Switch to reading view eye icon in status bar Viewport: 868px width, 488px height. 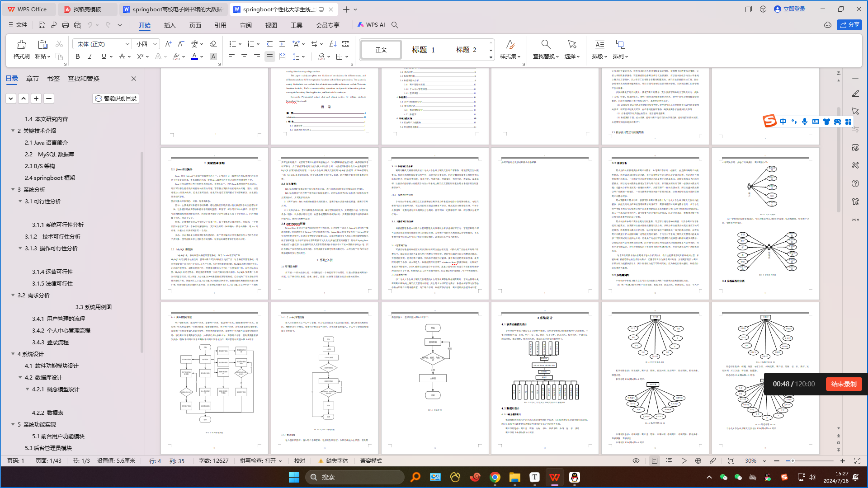tap(636, 461)
